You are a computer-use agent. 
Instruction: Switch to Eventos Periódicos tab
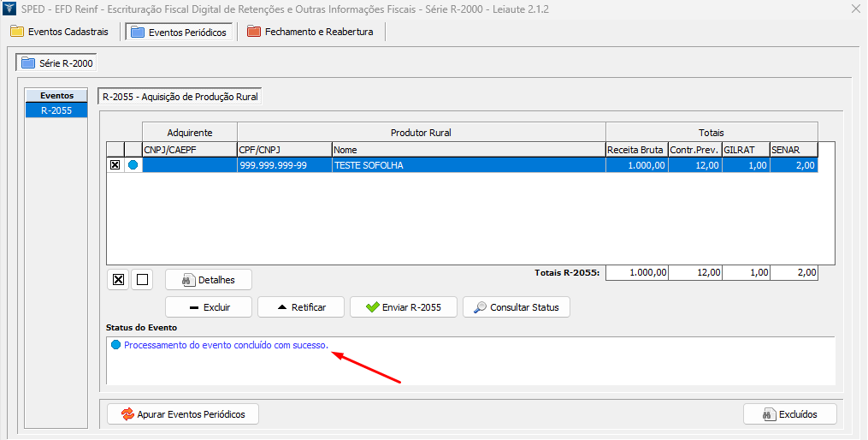pos(179,32)
